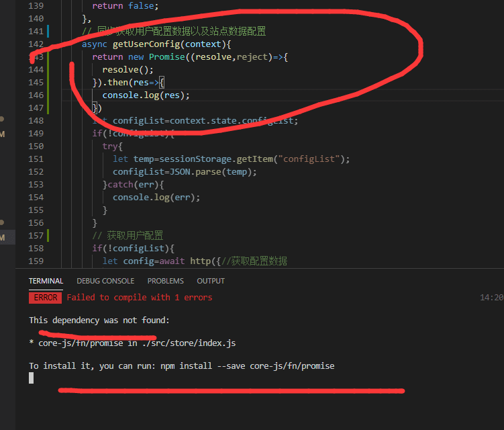Screen dimensions: 504x430
Task: Click the blue git change marker at line 141
Action: click(x=48, y=32)
